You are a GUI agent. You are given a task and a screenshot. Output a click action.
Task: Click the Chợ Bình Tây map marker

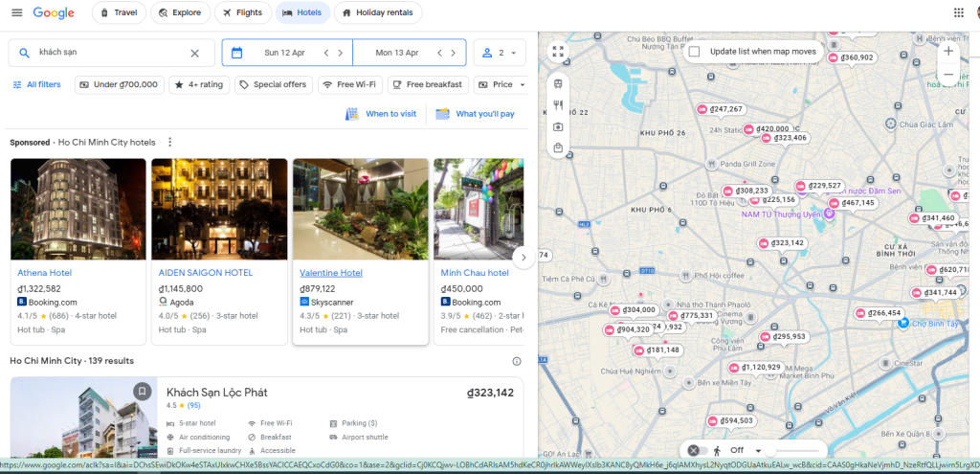[902, 324]
